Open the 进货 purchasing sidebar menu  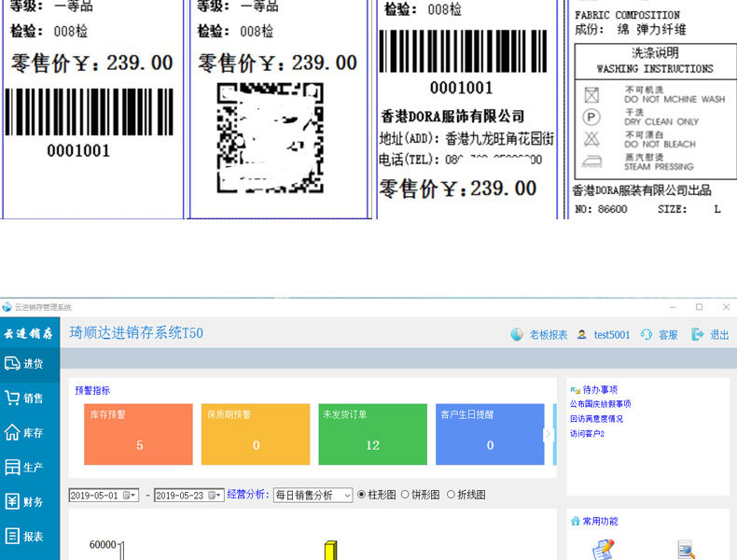click(30, 363)
